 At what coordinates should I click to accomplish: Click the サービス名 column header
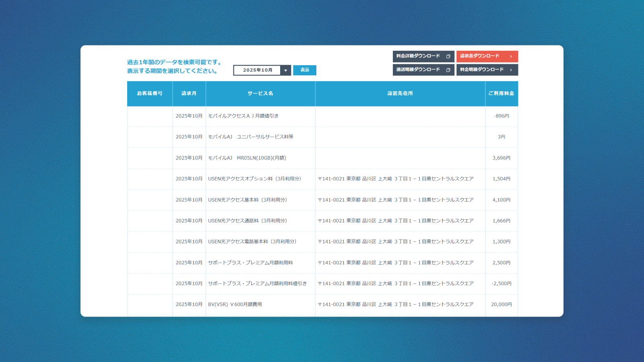click(260, 94)
